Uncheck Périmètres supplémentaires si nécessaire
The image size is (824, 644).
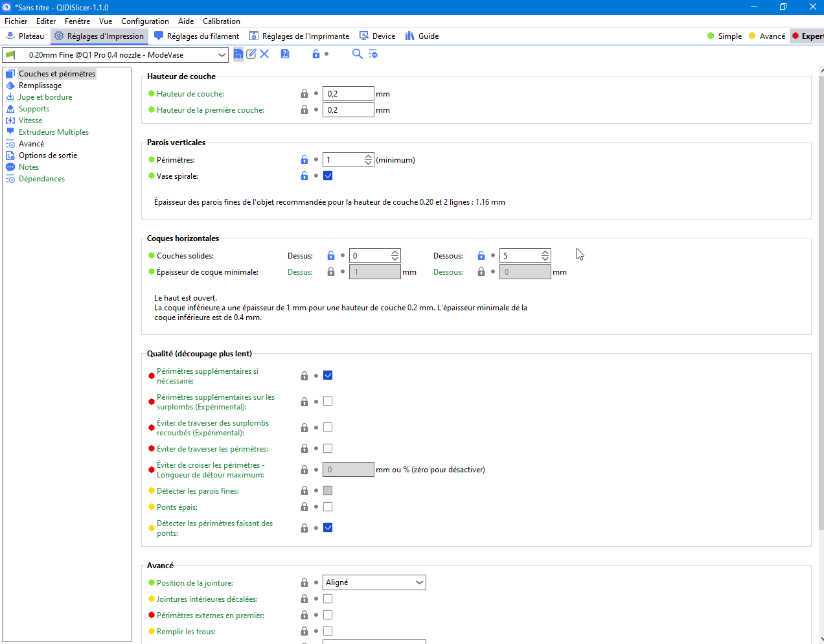tap(328, 375)
